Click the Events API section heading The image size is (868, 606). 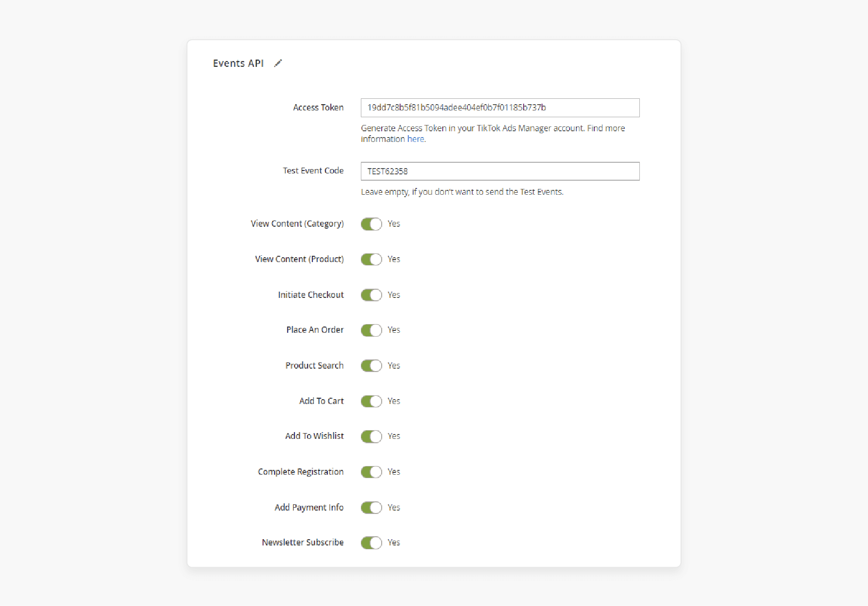coord(238,63)
